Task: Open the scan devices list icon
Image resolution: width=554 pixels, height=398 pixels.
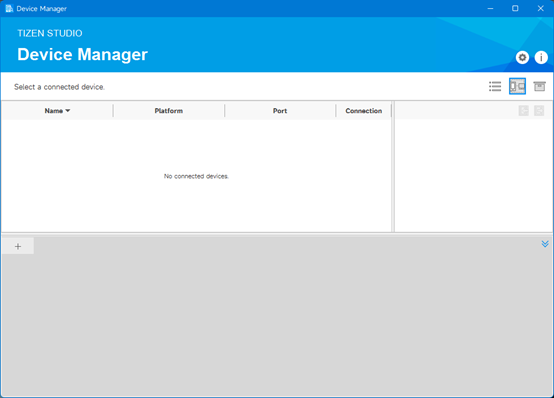Action: click(495, 86)
